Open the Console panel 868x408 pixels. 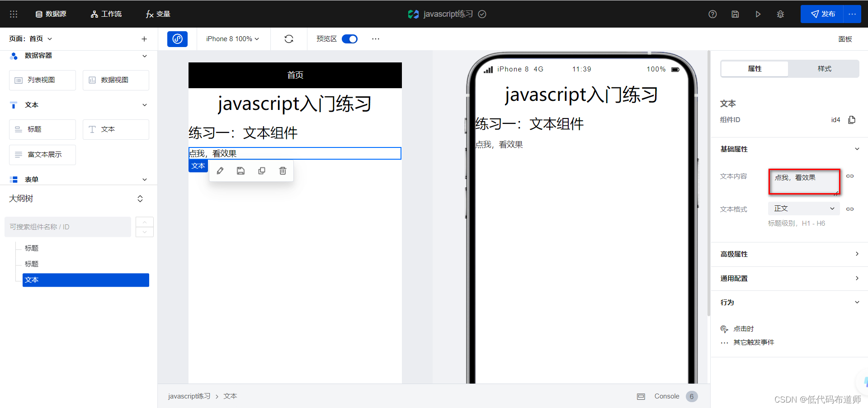tap(667, 396)
